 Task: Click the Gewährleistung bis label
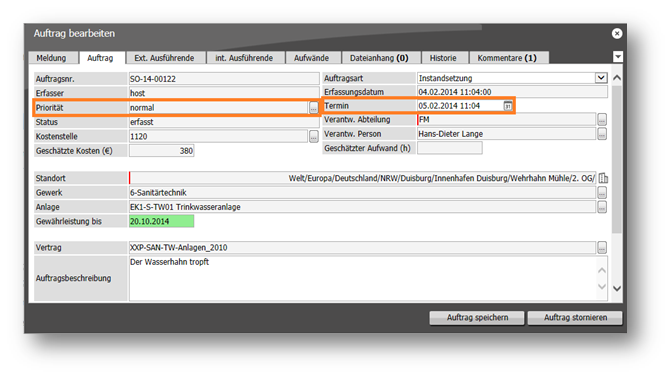[69, 221]
